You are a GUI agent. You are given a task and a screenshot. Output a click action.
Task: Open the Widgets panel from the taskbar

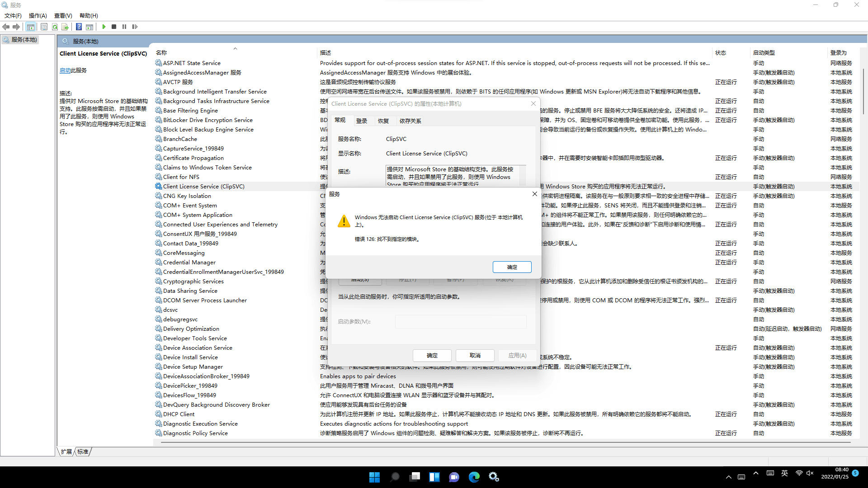tap(434, 477)
